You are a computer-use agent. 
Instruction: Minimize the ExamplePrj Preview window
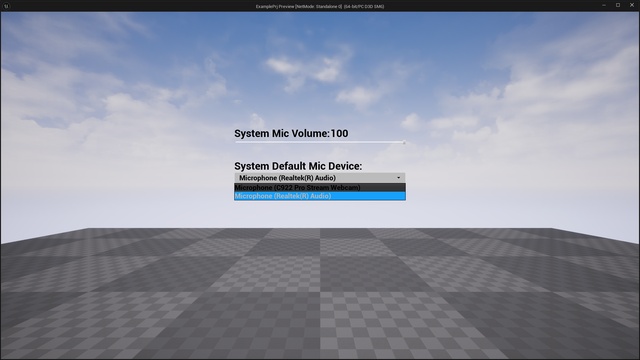point(604,5)
